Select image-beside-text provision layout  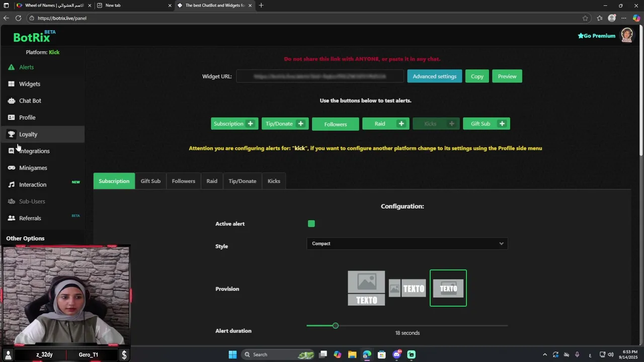click(407, 288)
